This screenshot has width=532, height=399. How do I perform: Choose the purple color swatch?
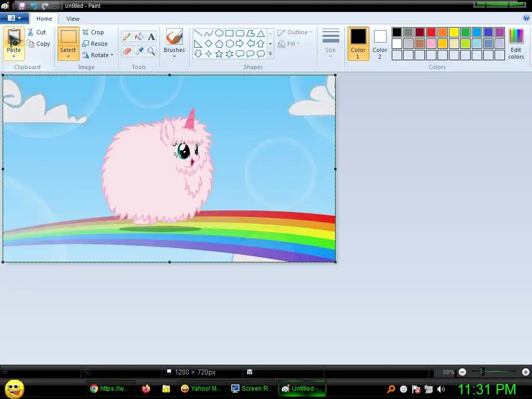pos(500,32)
